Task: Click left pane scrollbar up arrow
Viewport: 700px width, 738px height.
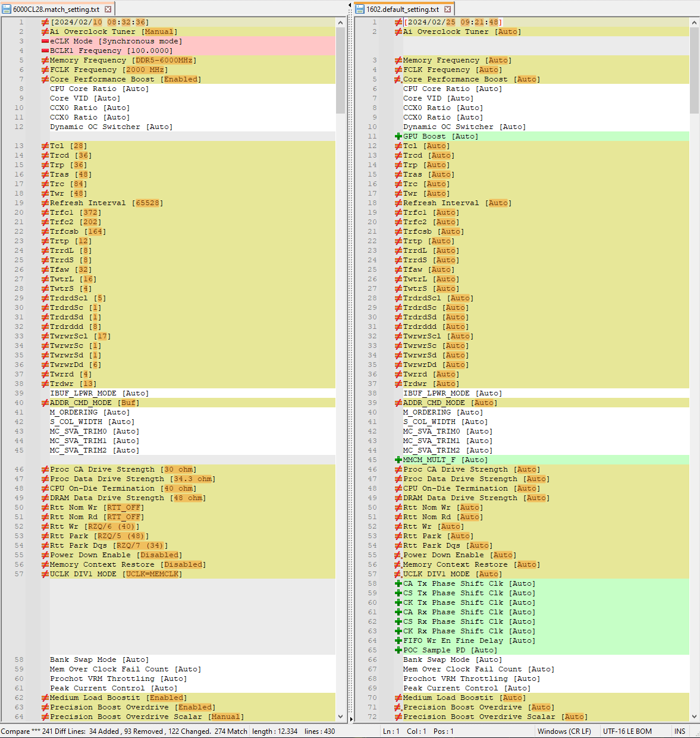Action: (341, 23)
